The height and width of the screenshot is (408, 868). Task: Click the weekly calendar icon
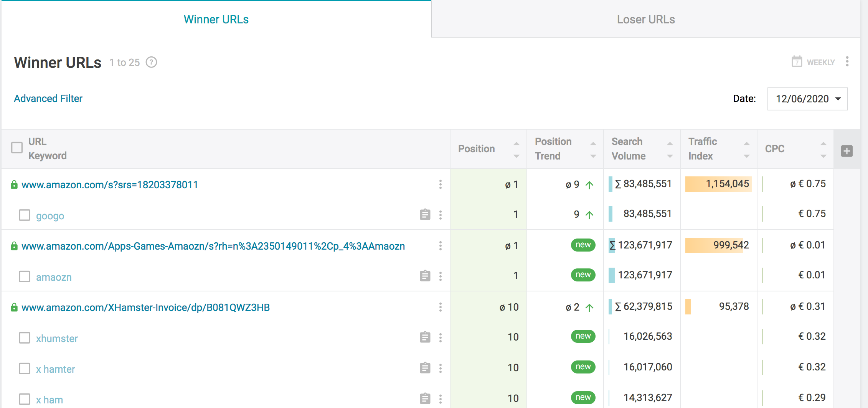[797, 62]
